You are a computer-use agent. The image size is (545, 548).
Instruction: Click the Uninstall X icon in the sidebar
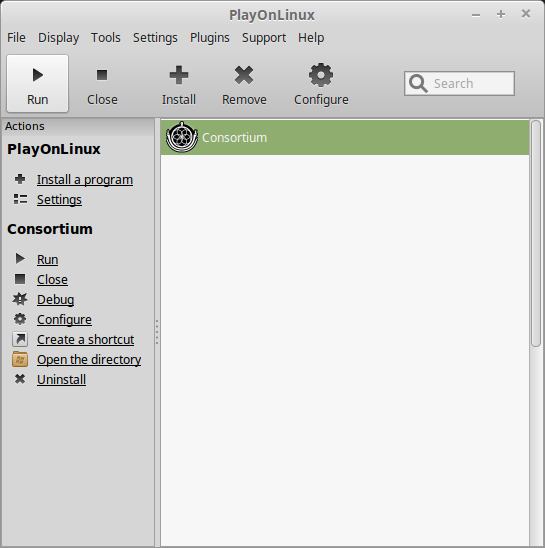(x=20, y=379)
